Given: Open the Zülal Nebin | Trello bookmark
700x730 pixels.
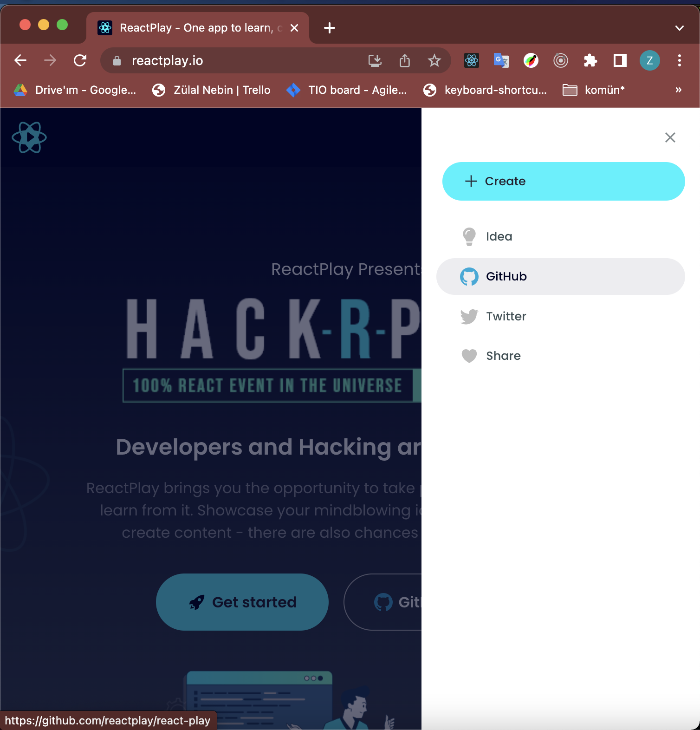Looking at the screenshot, I should 211,90.
